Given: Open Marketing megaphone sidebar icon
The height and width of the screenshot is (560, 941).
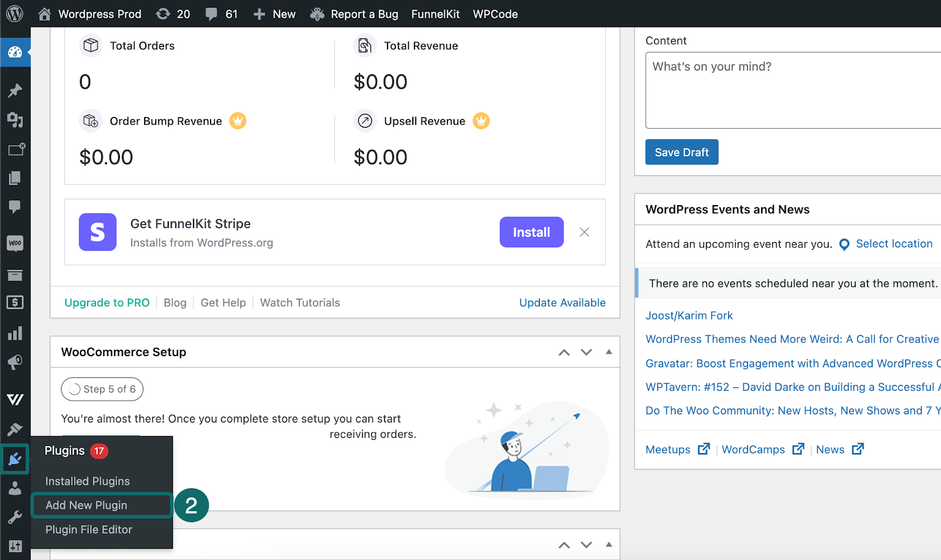Looking at the screenshot, I should coord(15,362).
